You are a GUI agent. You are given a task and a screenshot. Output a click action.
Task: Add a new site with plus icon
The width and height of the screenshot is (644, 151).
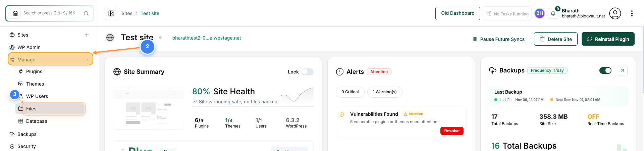pyautogui.click(x=87, y=35)
